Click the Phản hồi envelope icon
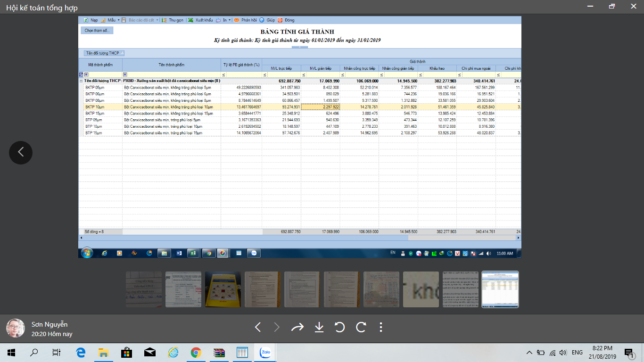Viewport: 644px width, 362px height. [237, 20]
